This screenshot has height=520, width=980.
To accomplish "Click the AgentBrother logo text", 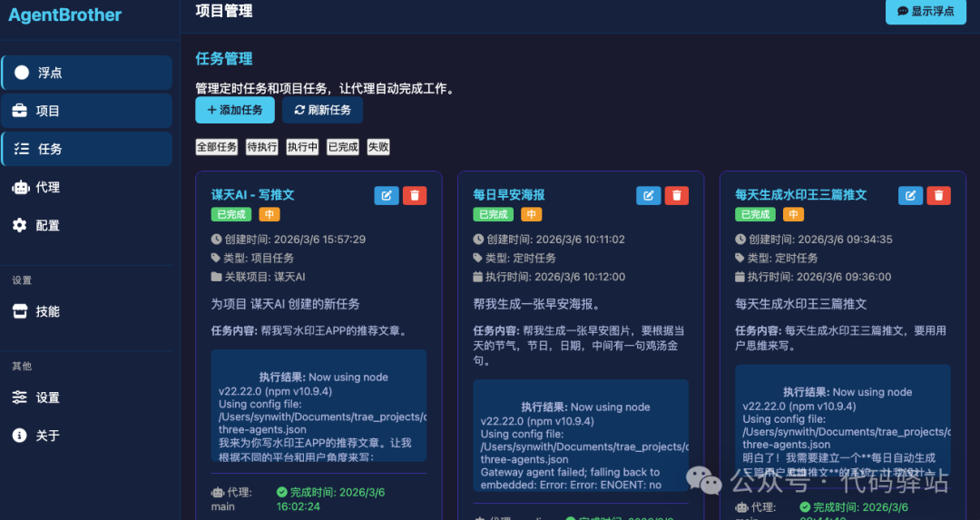I will pyautogui.click(x=65, y=15).
